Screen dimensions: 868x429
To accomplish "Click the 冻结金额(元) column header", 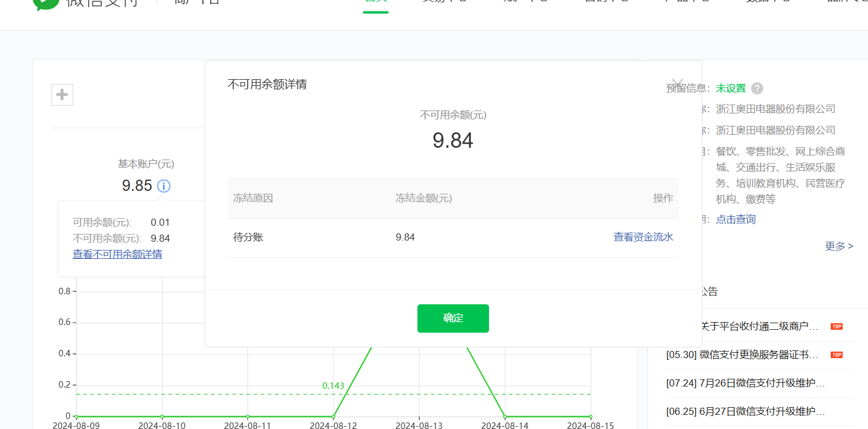I will pyautogui.click(x=424, y=199).
